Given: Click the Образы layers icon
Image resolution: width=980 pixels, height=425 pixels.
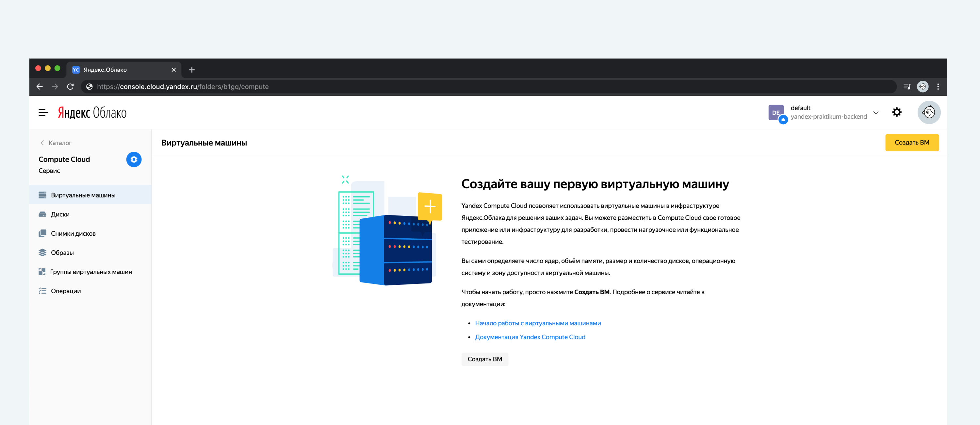Looking at the screenshot, I should [x=42, y=252].
